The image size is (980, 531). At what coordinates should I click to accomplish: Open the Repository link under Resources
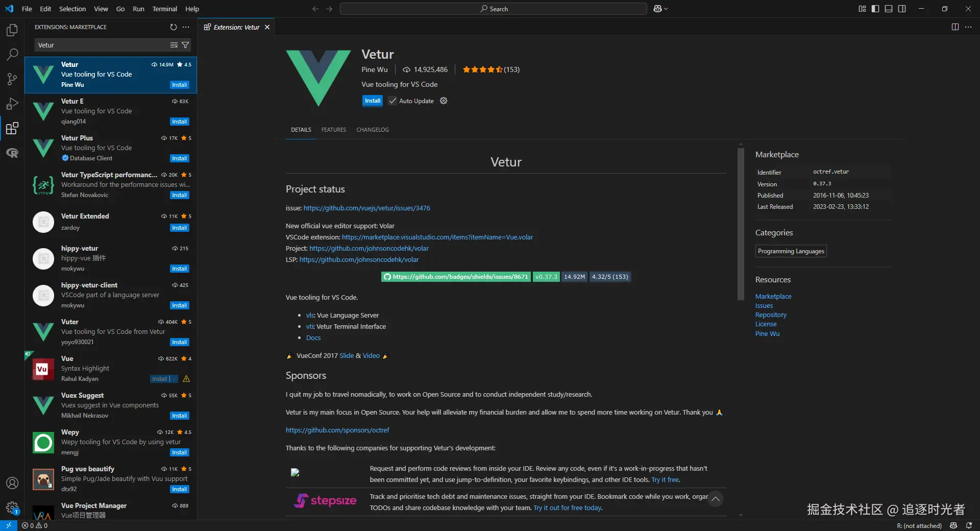point(771,315)
